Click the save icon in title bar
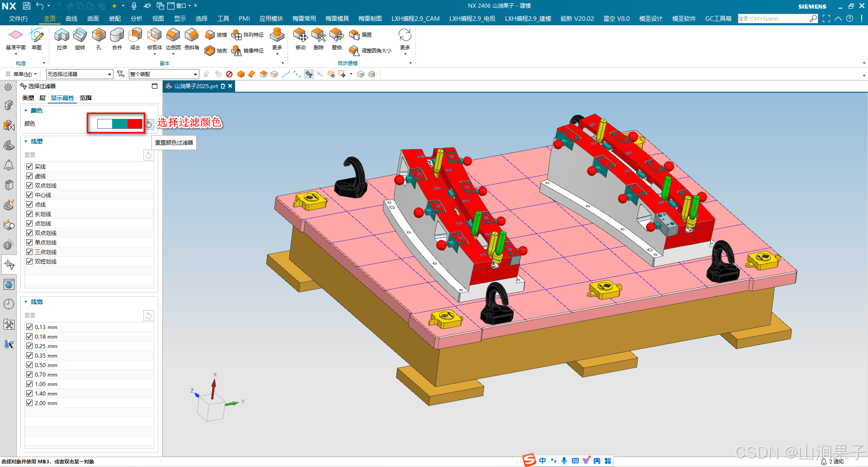Viewport: 868px width, 467px height. (27, 6)
